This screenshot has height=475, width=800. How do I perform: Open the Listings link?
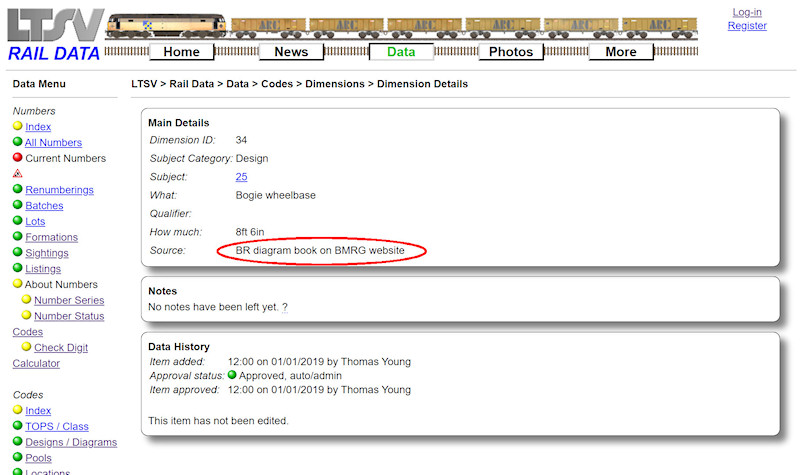[43, 269]
